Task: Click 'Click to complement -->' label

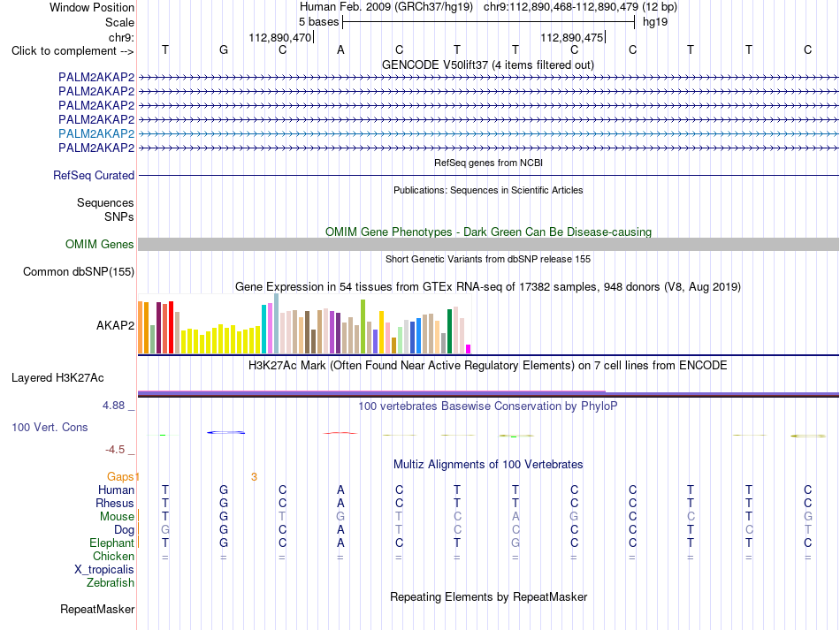Action: 73,51
